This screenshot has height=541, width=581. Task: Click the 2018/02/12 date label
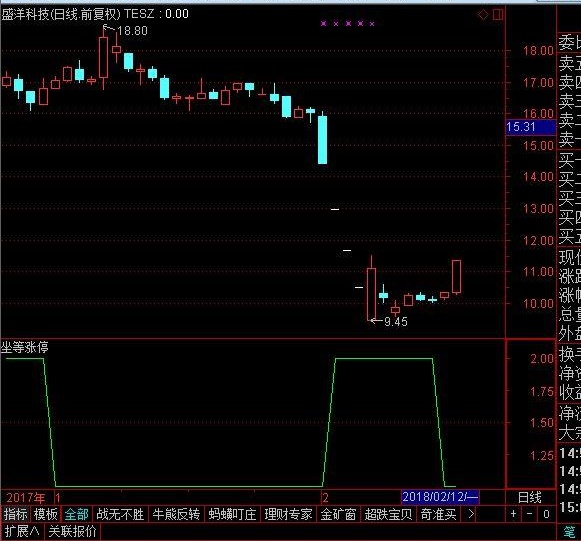[x=440, y=497]
